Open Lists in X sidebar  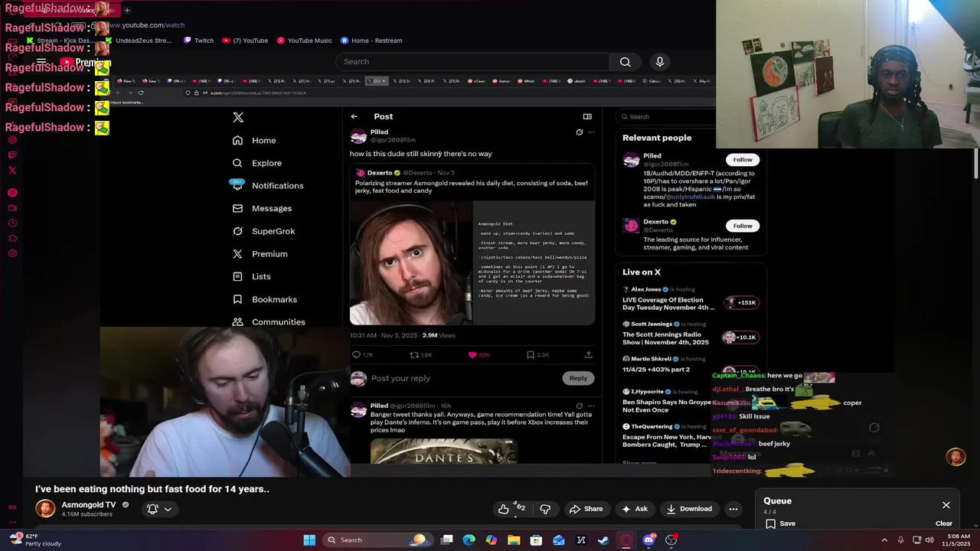coord(251,276)
